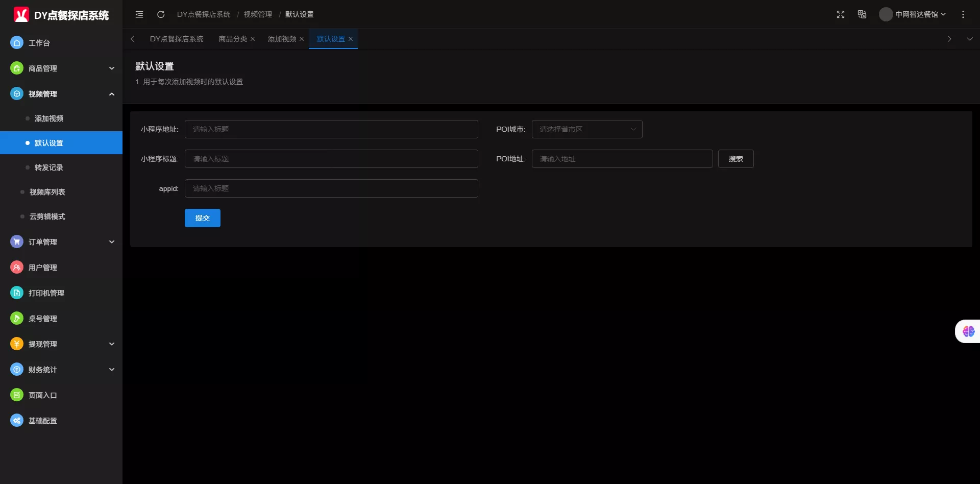Viewport: 980px width, 484px height.
Task: Click the refresh page icon
Action: click(161, 14)
